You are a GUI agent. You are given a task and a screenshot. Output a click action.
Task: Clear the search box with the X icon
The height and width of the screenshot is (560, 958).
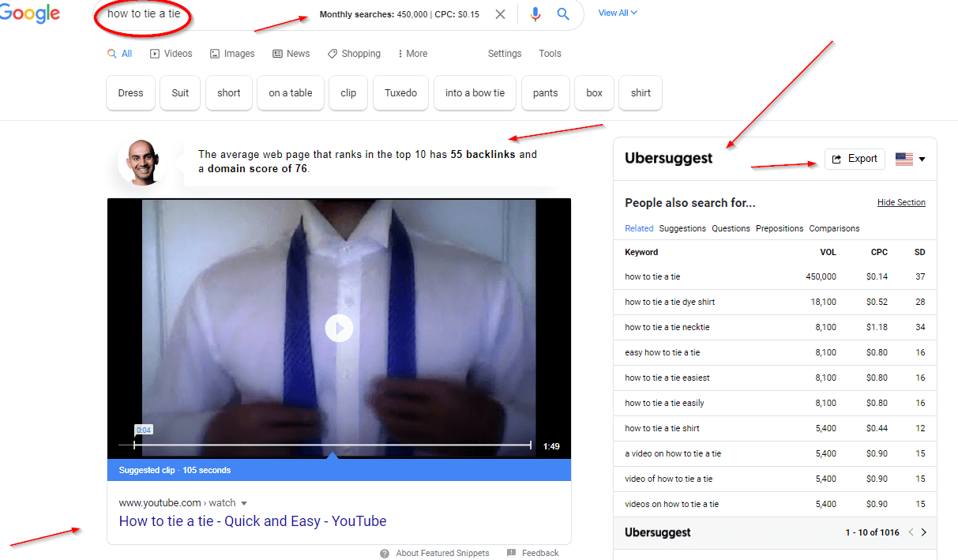[x=500, y=14]
